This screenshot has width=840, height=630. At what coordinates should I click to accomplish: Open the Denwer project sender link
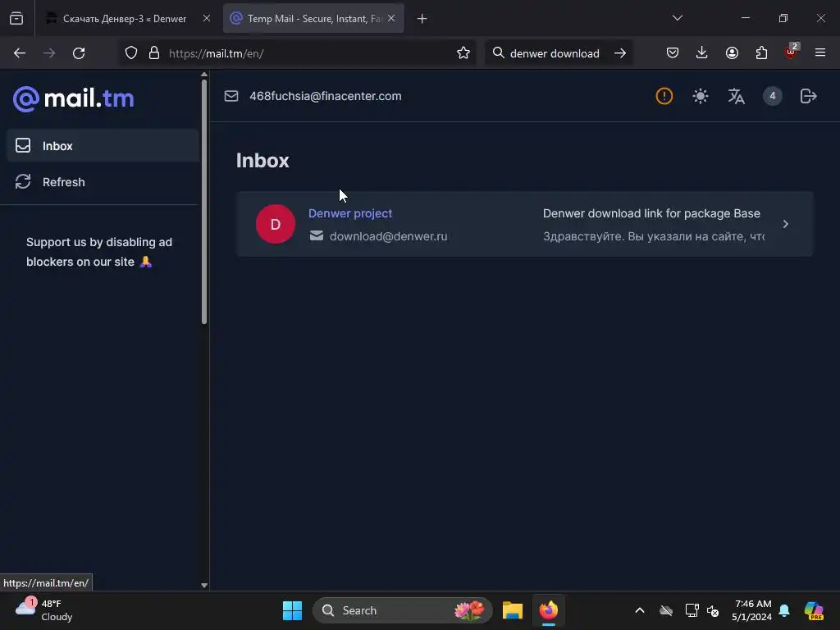(x=350, y=213)
